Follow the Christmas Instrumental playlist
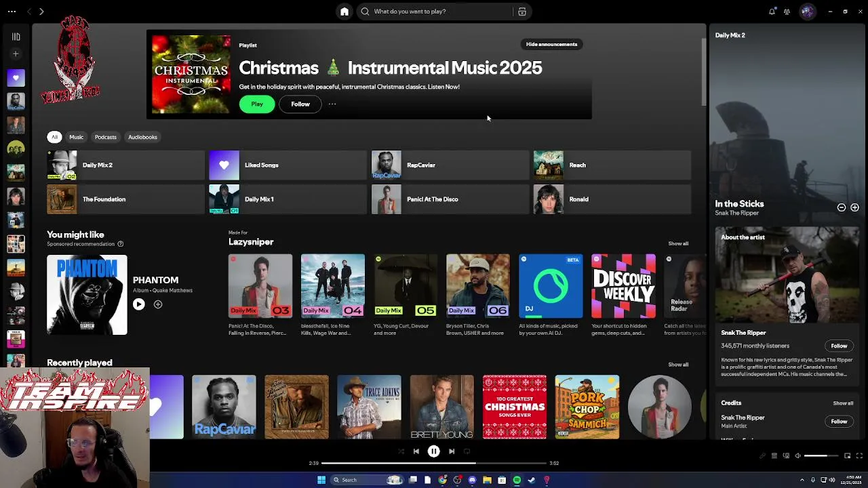This screenshot has width=868, height=488. 300,104
